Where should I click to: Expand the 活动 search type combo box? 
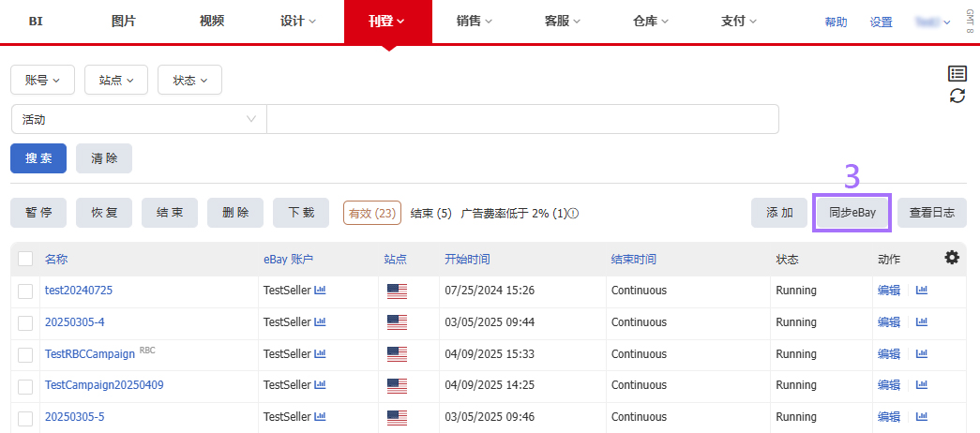click(x=139, y=119)
